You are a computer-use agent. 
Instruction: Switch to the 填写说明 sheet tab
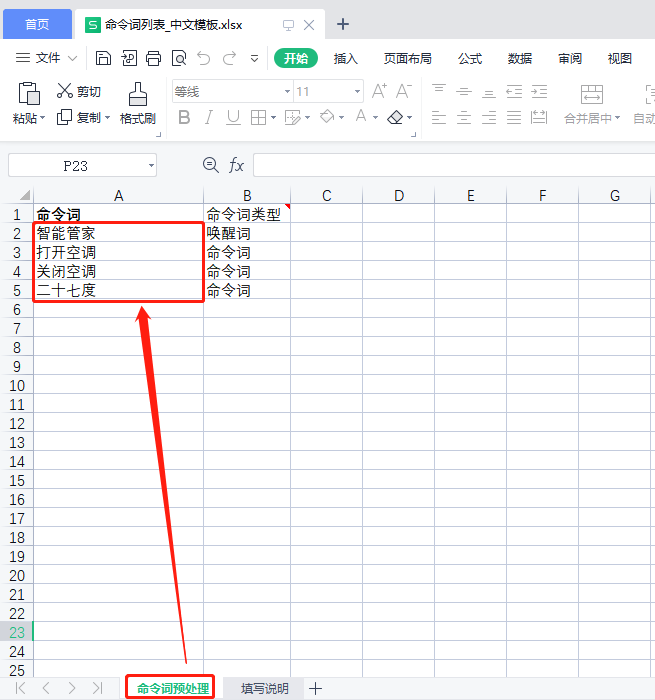[264, 688]
